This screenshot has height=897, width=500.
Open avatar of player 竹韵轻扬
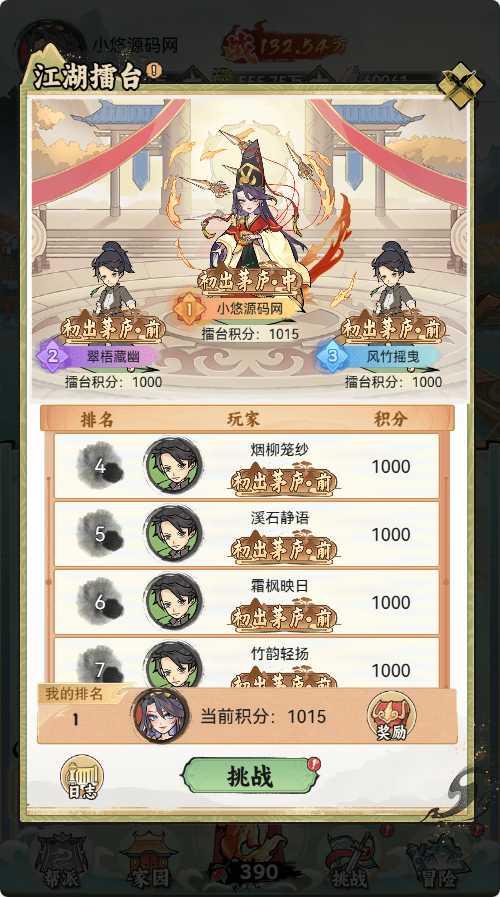tap(173, 665)
